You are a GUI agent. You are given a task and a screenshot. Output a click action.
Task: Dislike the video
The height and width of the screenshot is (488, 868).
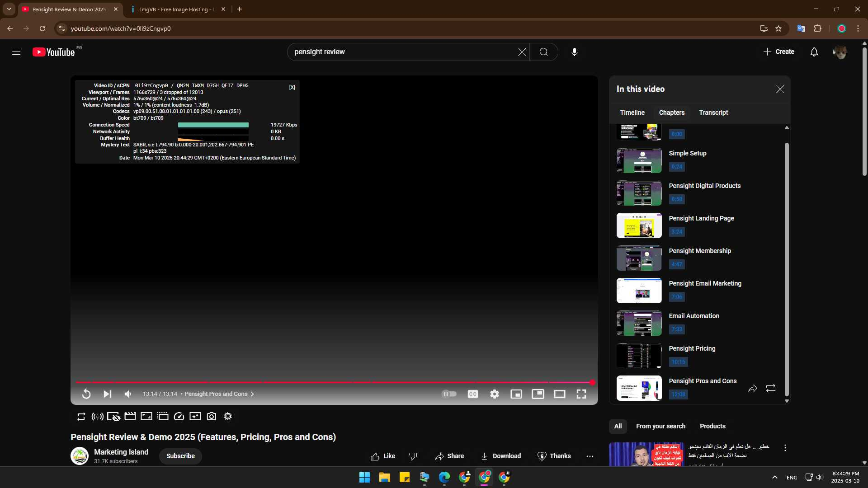(413, 456)
